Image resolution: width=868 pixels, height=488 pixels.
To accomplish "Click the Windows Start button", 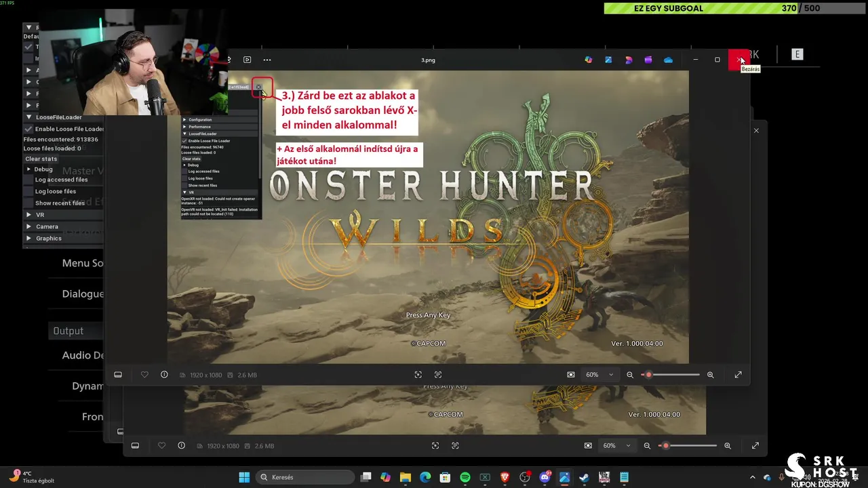I will (244, 477).
